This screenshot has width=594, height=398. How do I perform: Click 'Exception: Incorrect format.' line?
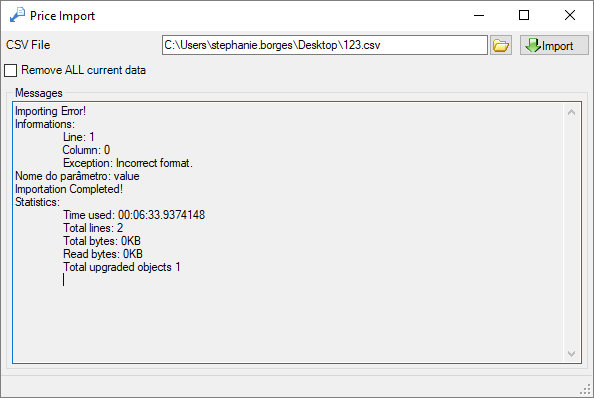128,163
